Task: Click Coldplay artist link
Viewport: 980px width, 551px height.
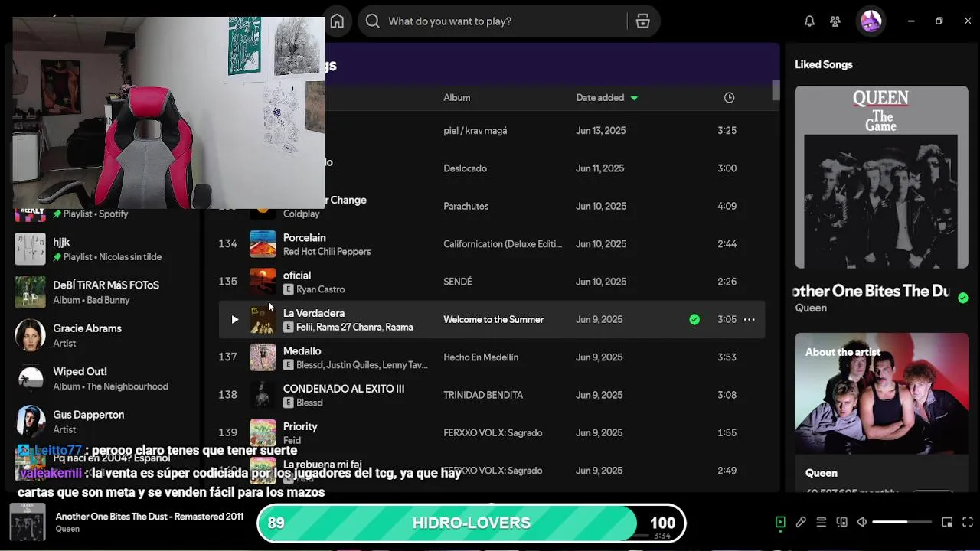Action: (x=302, y=214)
